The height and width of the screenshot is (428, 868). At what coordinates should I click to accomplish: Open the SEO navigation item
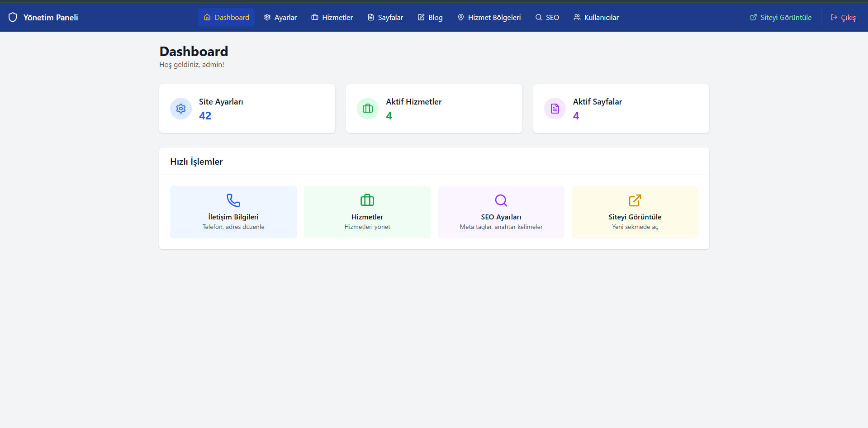click(x=547, y=17)
